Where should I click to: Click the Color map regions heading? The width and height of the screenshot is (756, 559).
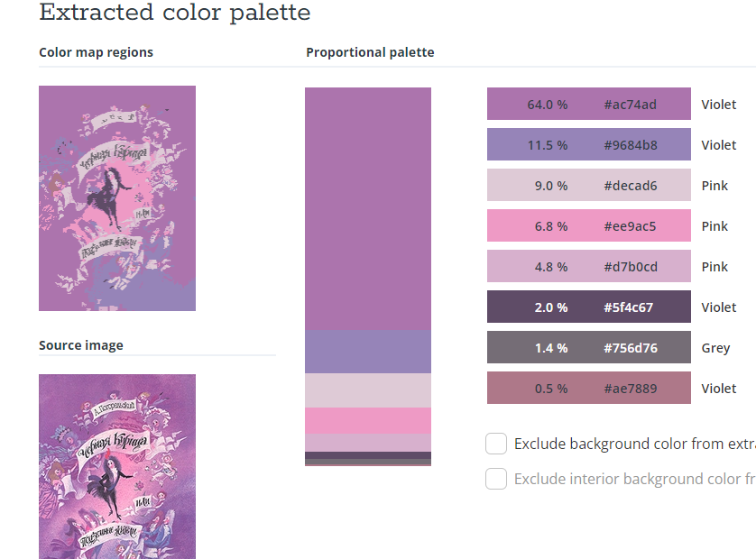coord(96,52)
